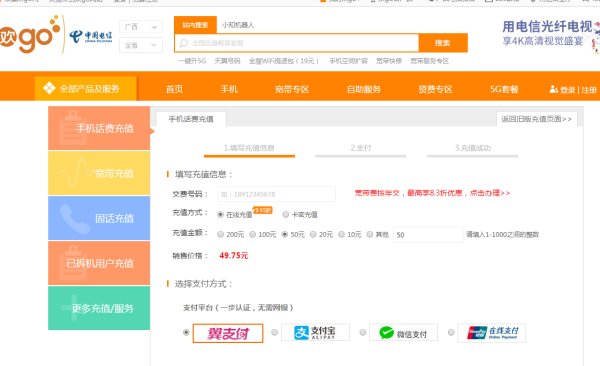Switch to the 站内搜索 tab
The image size is (600, 366).
tap(195, 25)
